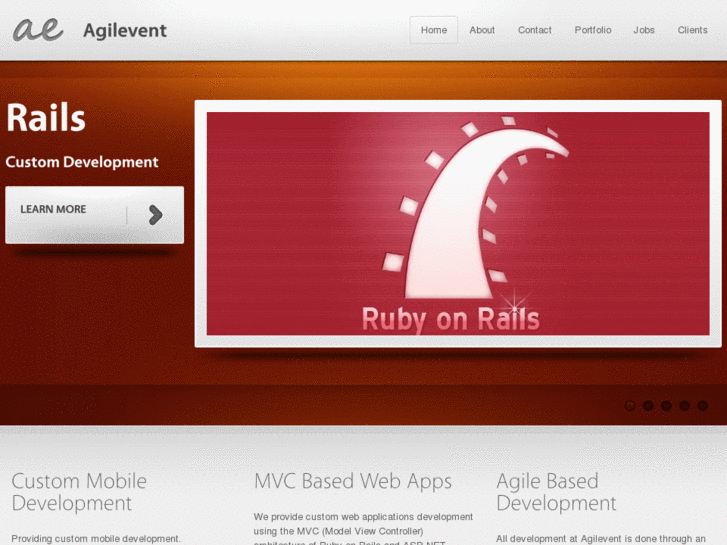Click the 'Custom Development' subtitle
This screenshot has width=727, height=545.
point(82,162)
